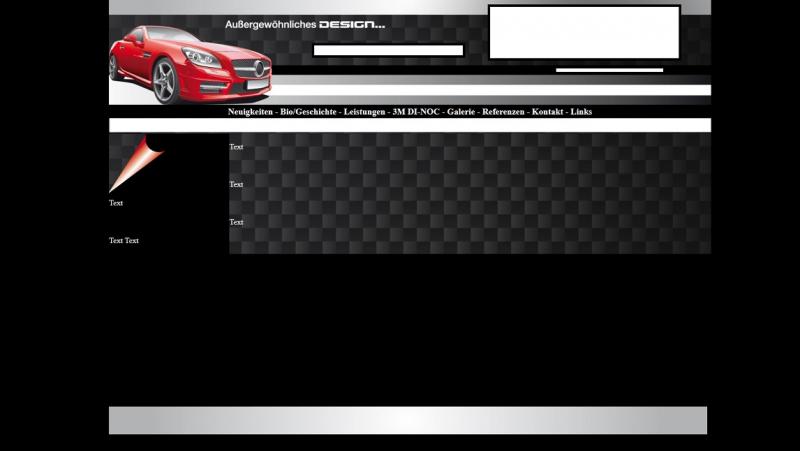Click the white input box under the logo

coord(388,50)
